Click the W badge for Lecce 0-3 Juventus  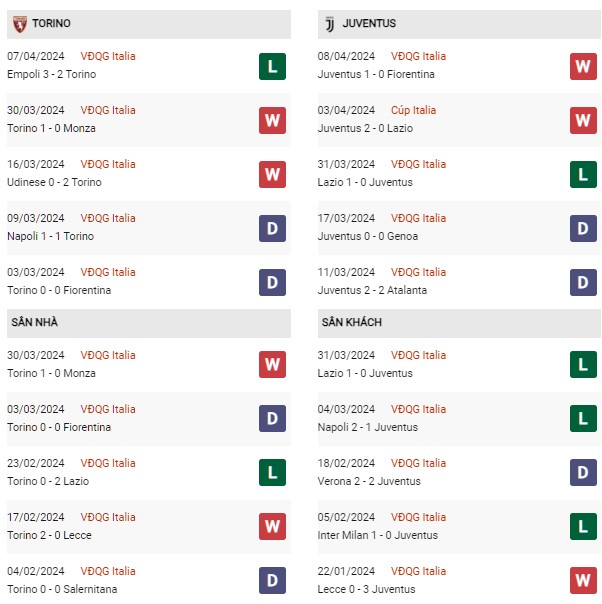[583, 580]
